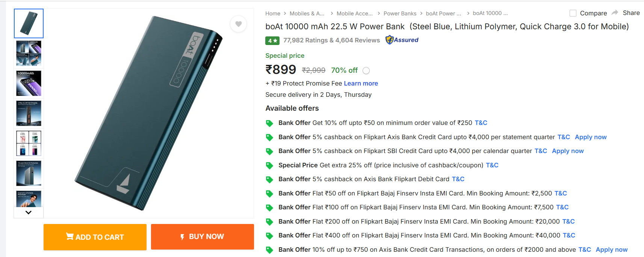Open Learn more about Protect Promise Fee

(x=361, y=83)
